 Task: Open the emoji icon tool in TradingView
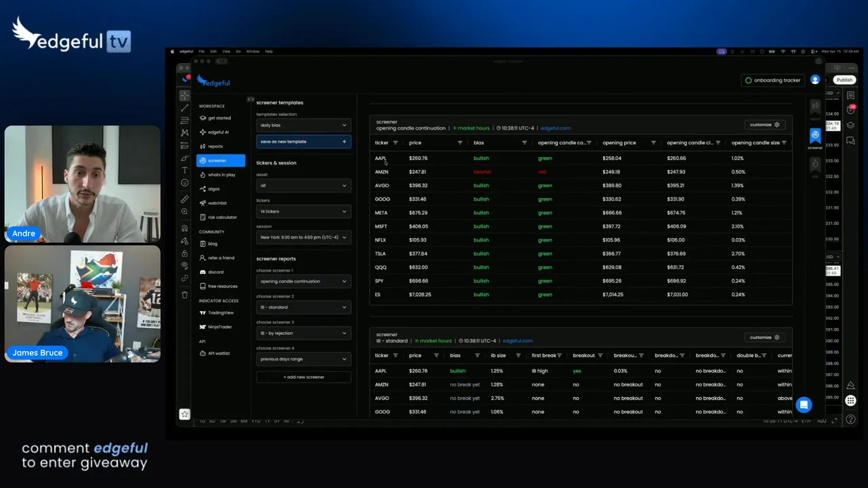184,183
